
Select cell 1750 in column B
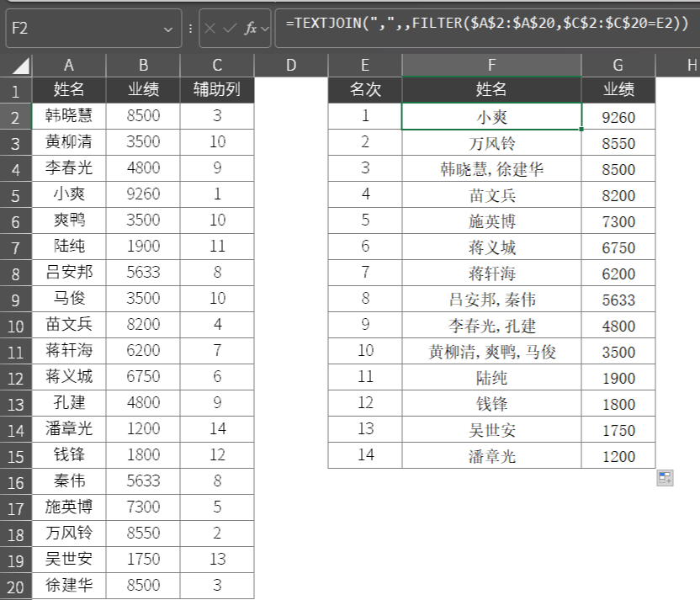(143, 560)
